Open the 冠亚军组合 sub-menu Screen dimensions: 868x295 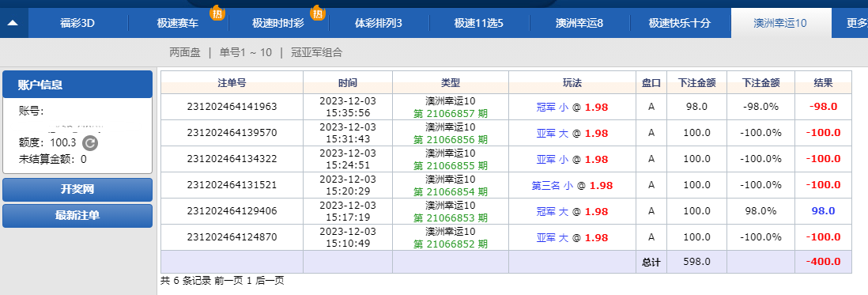pyautogui.click(x=317, y=52)
